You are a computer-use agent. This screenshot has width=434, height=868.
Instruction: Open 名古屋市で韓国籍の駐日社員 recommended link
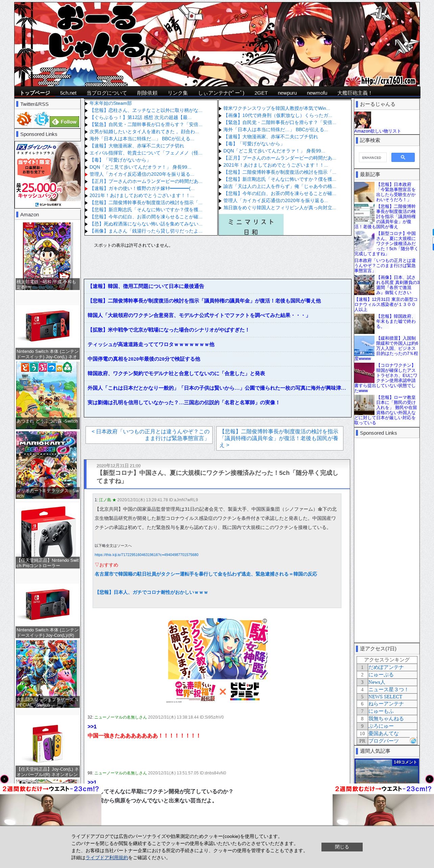(206, 574)
